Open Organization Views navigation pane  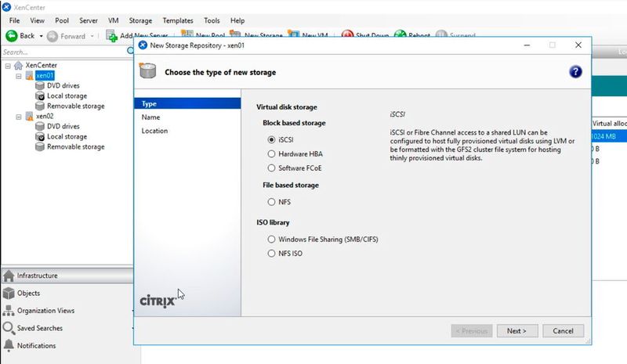point(67,311)
